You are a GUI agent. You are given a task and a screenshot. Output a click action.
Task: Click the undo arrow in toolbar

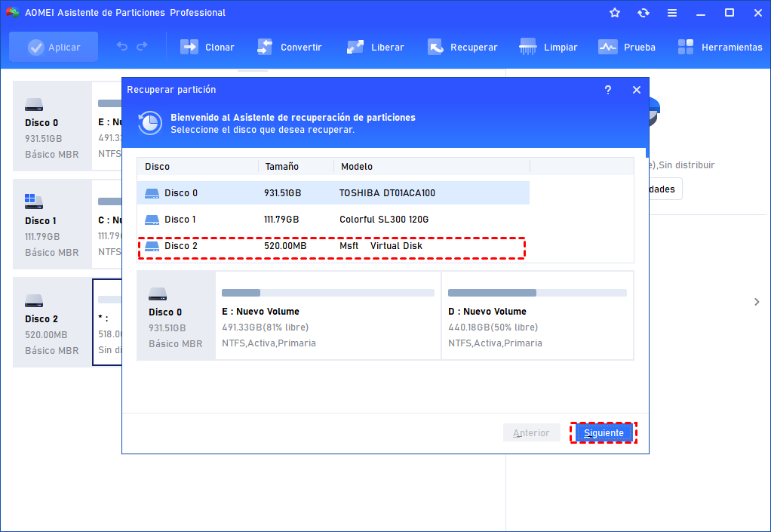point(122,47)
